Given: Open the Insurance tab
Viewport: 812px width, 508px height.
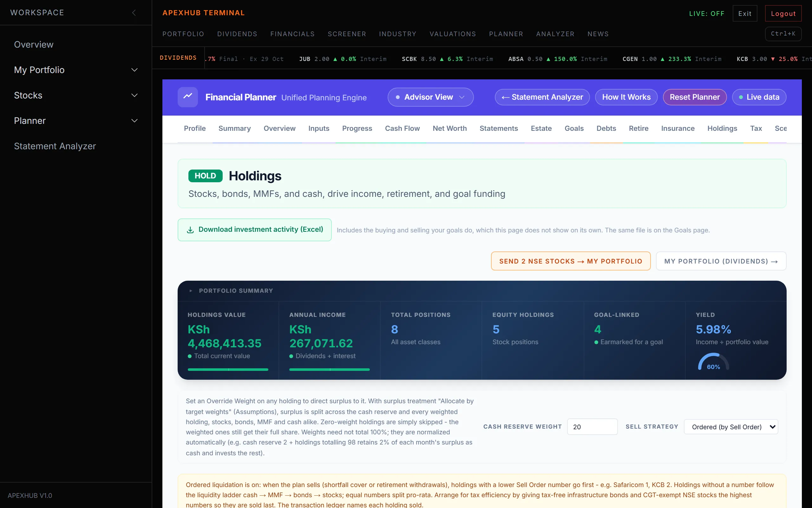Looking at the screenshot, I should (678, 128).
